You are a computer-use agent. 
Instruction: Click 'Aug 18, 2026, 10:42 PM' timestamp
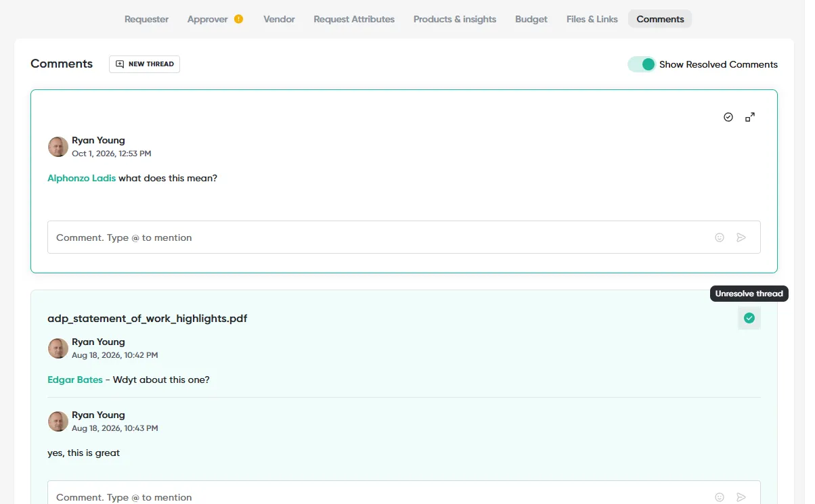pos(114,355)
